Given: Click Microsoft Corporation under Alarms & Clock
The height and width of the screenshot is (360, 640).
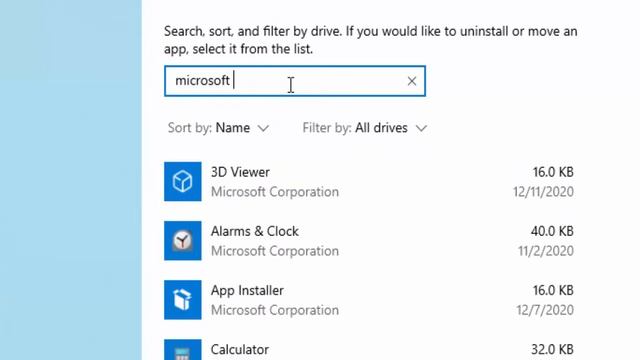Looking at the screenshot, I should click(x=275, y=251).
